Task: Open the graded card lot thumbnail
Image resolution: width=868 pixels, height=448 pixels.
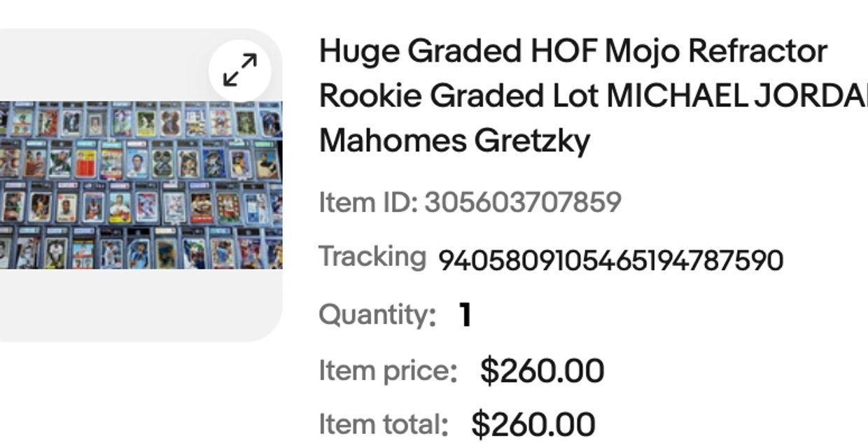Action: (140, 185)
